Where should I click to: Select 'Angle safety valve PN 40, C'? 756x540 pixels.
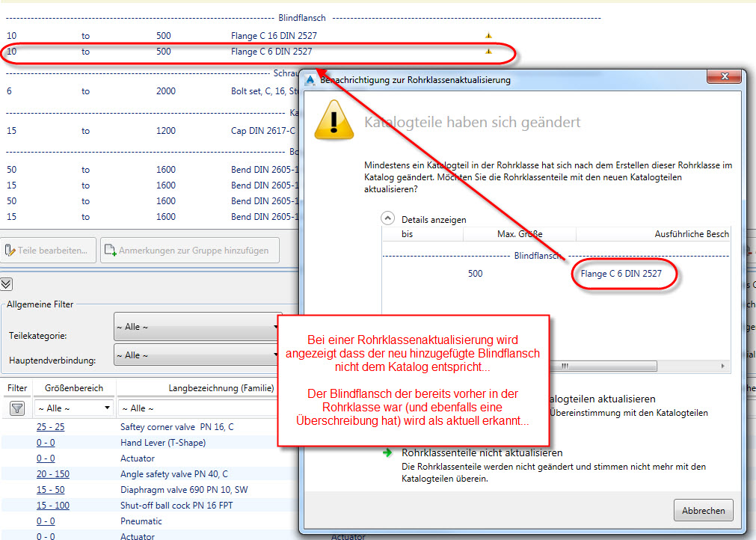174,474
